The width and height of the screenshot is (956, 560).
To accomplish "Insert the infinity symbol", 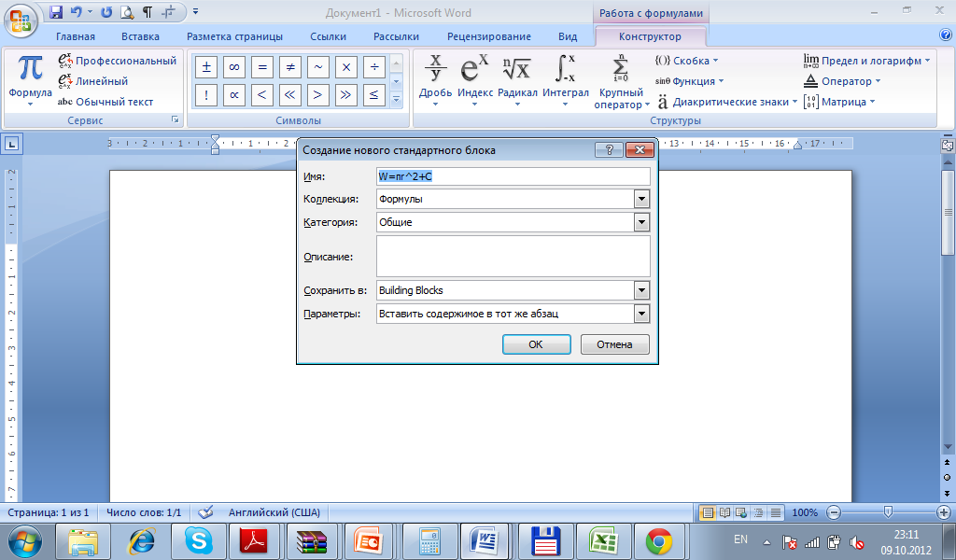I will [x=234, y=67].
